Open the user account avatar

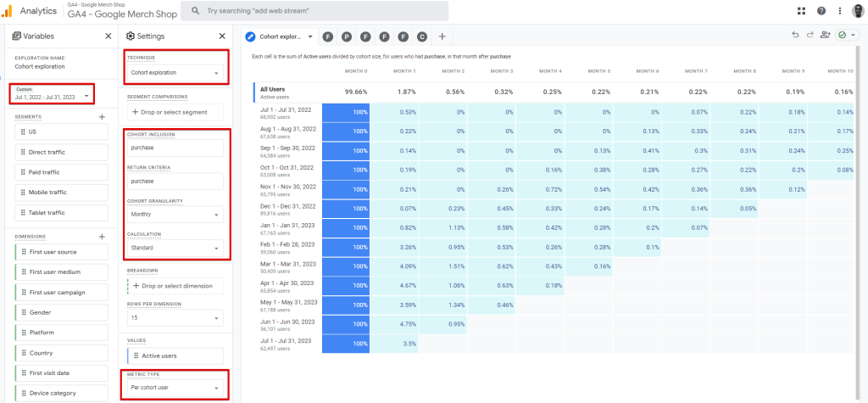(858, 10)
